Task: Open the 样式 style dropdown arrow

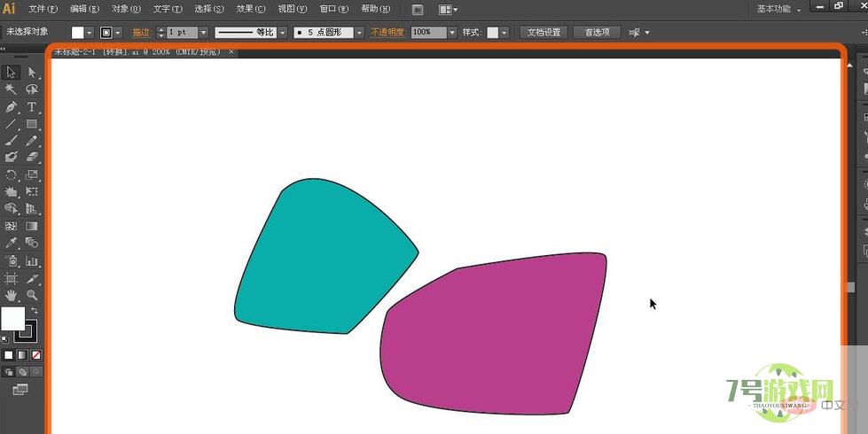Action: point(504,33)
